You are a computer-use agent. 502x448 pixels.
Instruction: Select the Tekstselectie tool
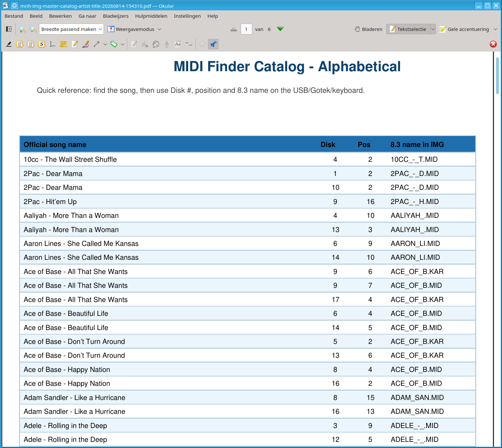tap(408, 29)
